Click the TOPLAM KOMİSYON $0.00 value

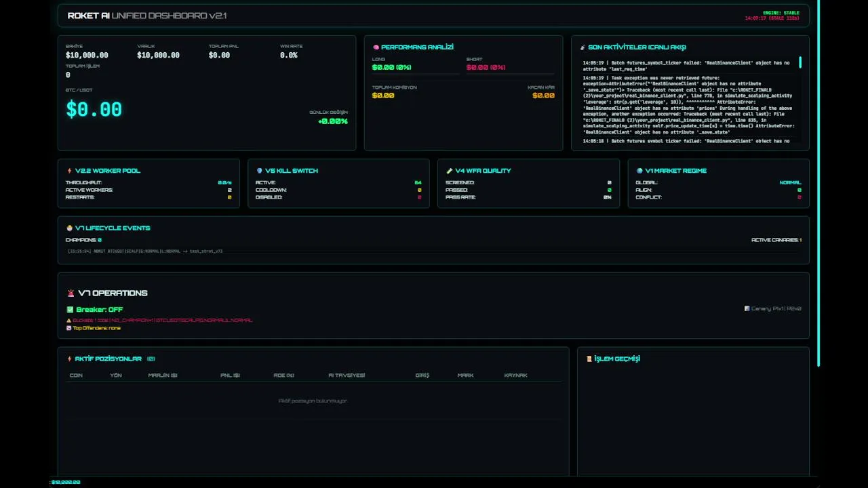(383, 96)
